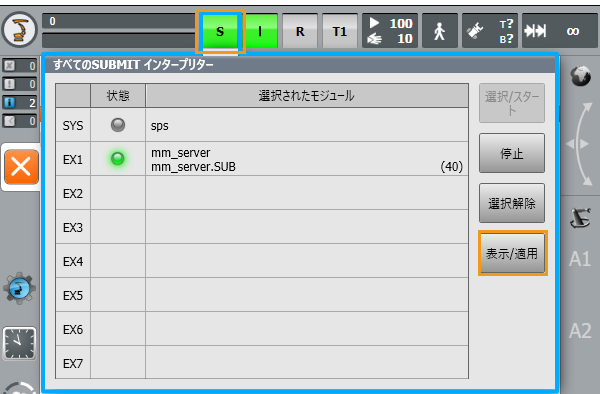Click the green I drives status indicator
Viewport: 600px width, 394px height.
[x=260, y=31]
